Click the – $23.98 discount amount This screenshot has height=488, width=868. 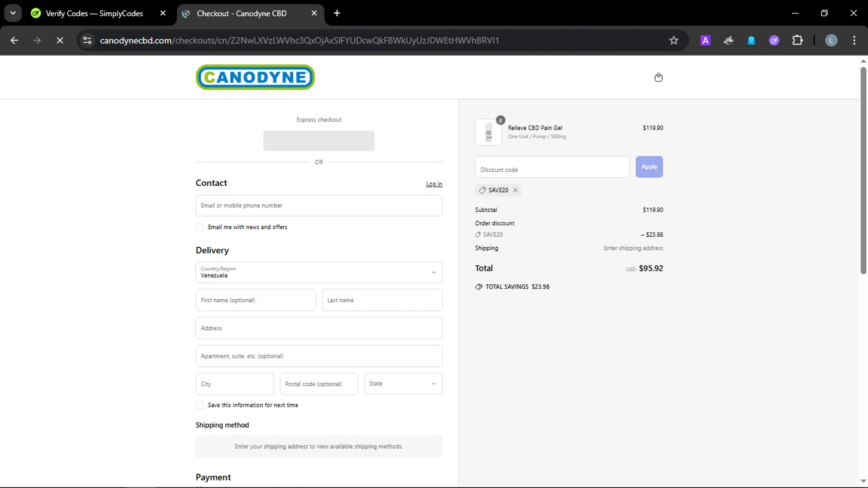tap(652, 235)
